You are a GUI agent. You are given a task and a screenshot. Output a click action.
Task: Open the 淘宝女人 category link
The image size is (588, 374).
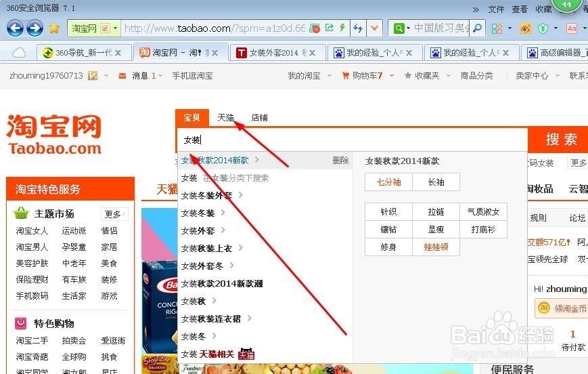pos(32,230)
